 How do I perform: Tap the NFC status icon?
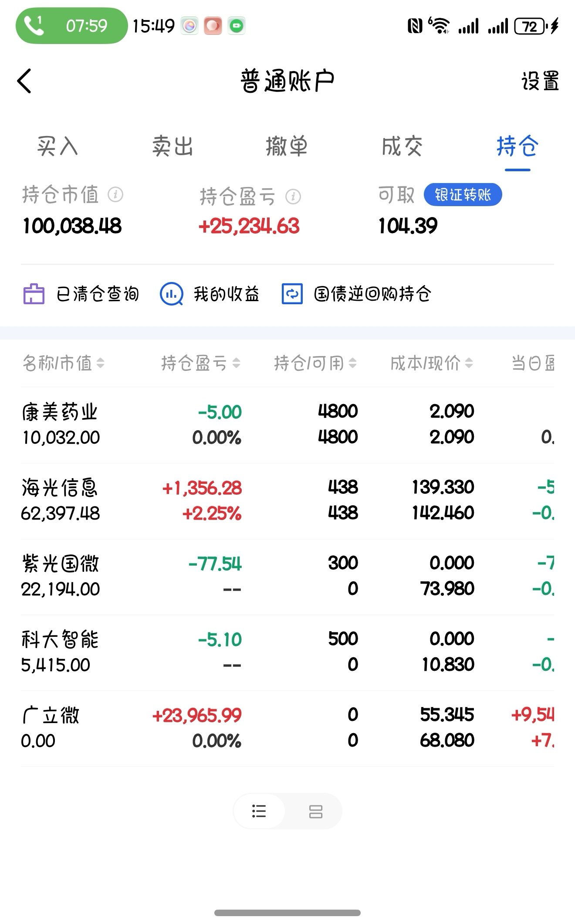(x=415, y=26)
